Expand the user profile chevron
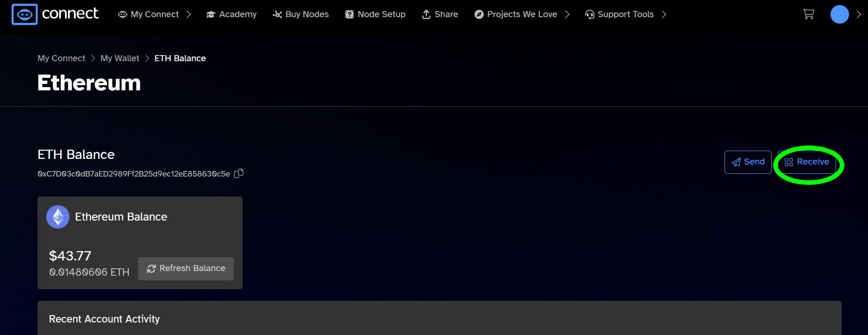 [x=859, y=14]
